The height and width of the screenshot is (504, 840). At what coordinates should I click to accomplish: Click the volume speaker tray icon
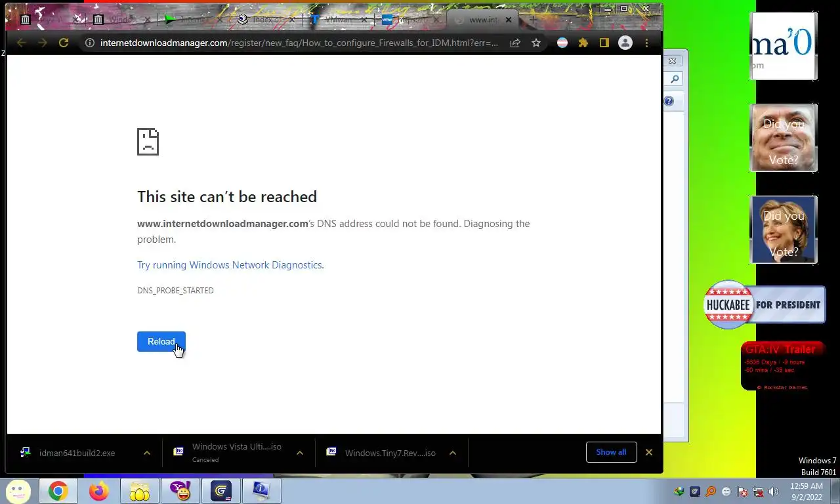coord(774,492)
